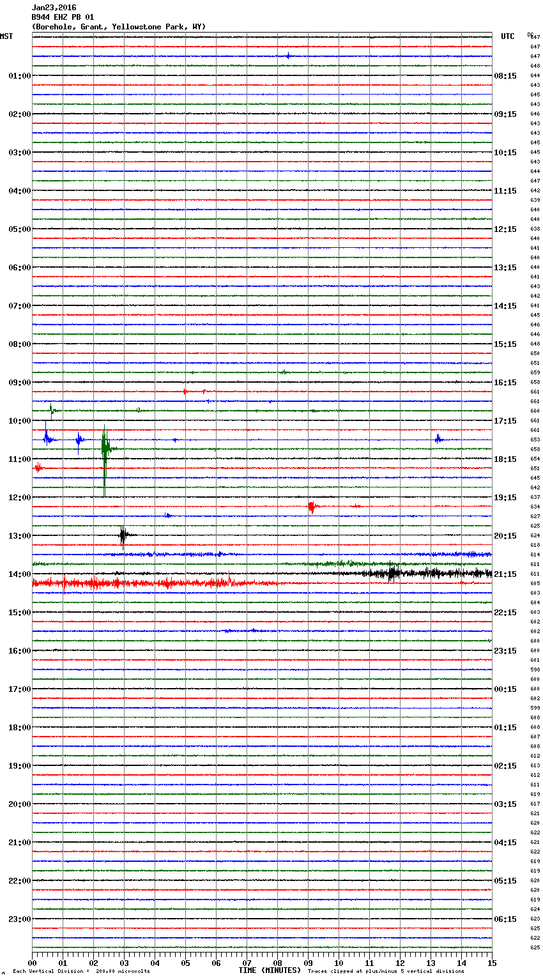The width and height of the screenshot is (543, 980).
Task: Select the 02:00 MST hour label
Action: click(20, 114)
